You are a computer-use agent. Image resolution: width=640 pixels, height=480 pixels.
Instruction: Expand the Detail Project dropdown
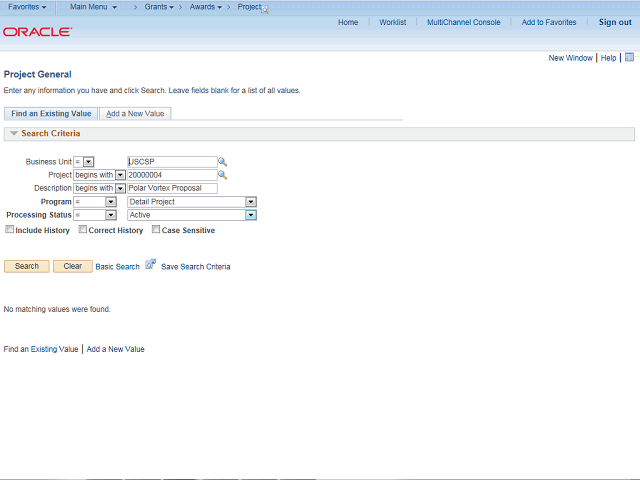[251, 202]
